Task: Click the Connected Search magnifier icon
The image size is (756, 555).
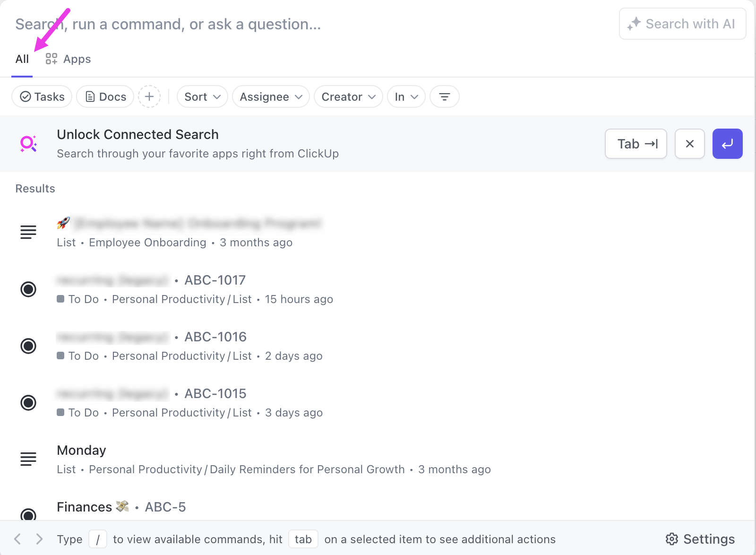Action: [x=28, y=144]
